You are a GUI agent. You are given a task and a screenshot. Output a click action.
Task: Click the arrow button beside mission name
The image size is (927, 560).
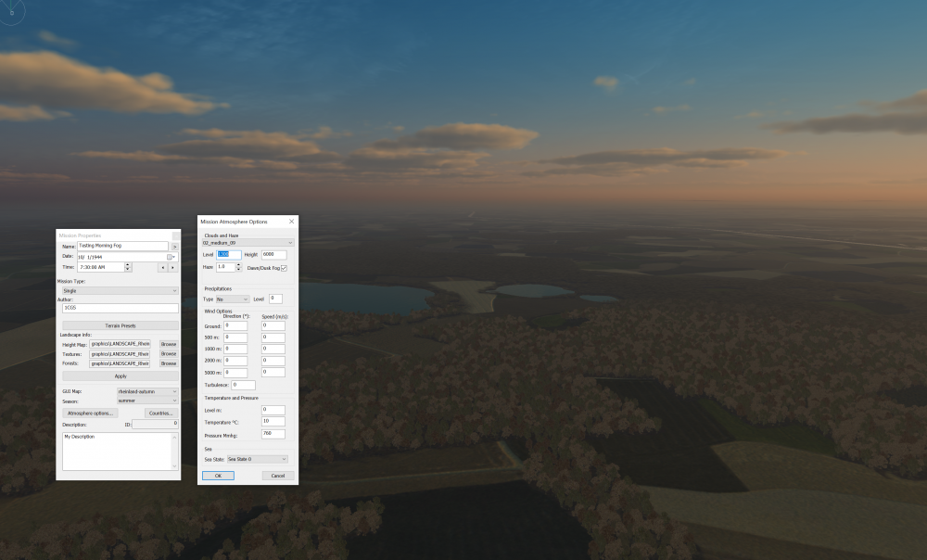pyautogui.click(x=174, y=247)
